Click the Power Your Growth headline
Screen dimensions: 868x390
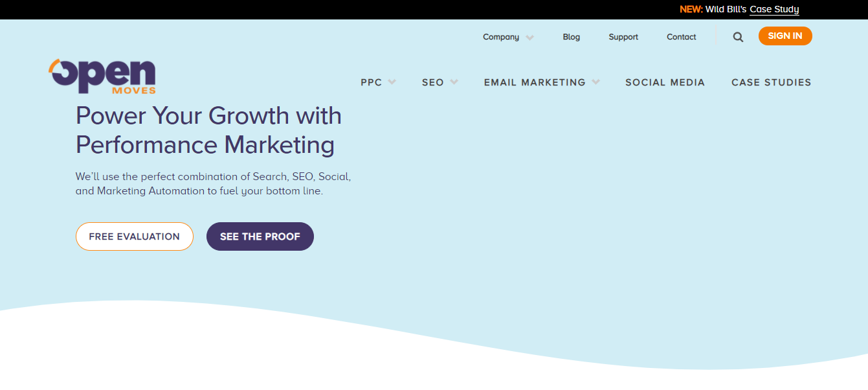[x=208, y=130]
